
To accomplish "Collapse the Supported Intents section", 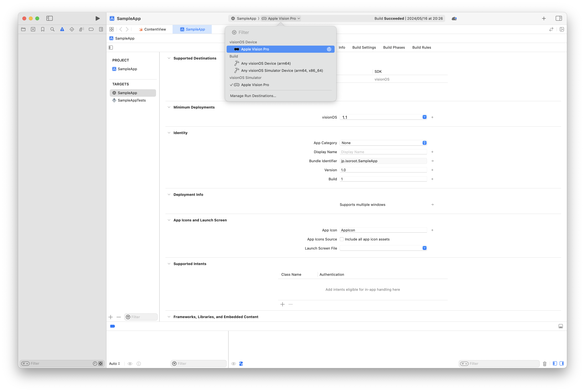I will coord(169,264).
